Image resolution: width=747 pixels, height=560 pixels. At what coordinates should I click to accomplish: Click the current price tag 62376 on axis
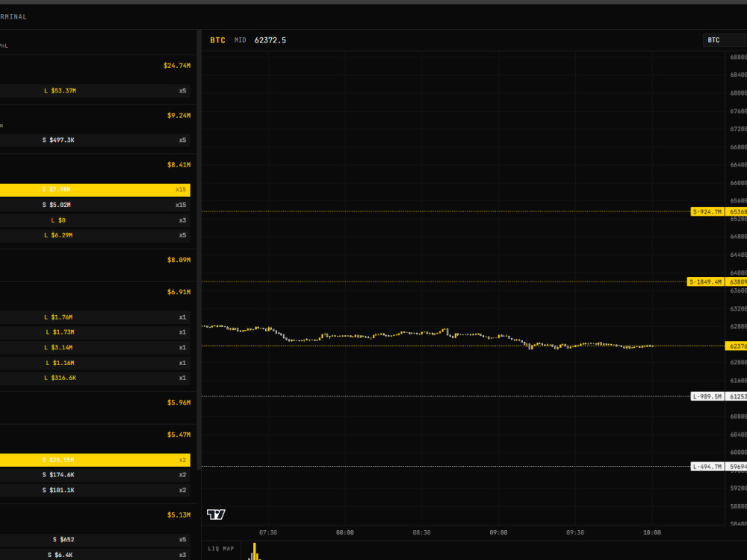[x=736, y=346]
